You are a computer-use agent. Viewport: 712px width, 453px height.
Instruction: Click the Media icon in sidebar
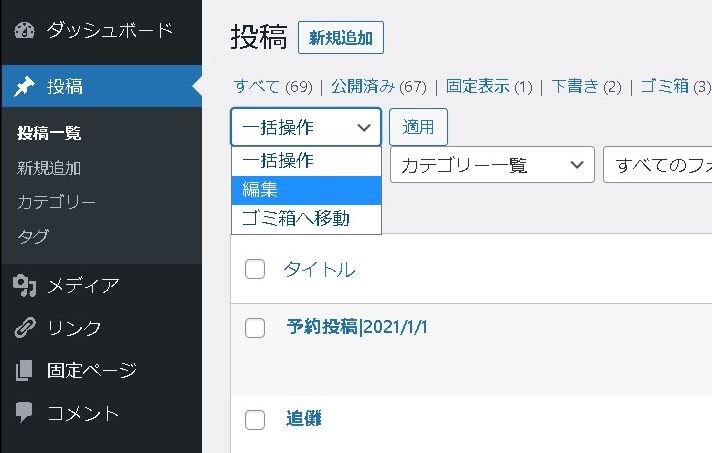pos(25,287)
